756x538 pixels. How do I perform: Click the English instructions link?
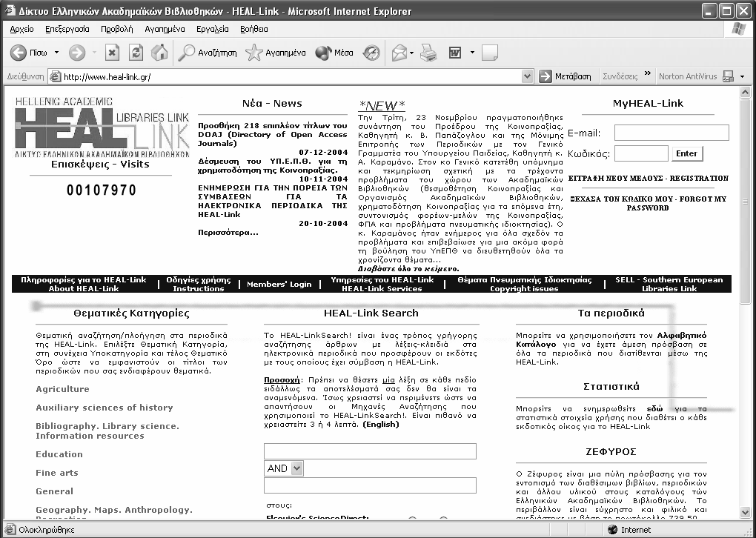tap(381, 425)
